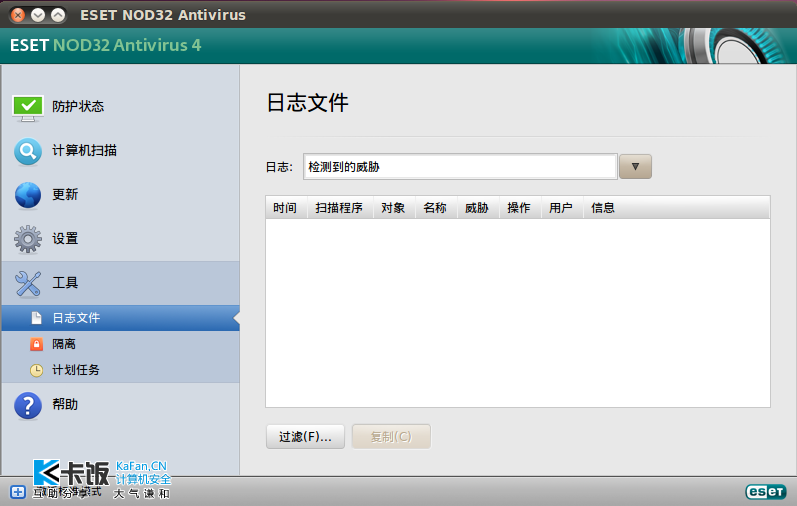This screenshot has width=797, height=506.
Task: Click the 过滤(F)... button
Action: click(305, 437)
